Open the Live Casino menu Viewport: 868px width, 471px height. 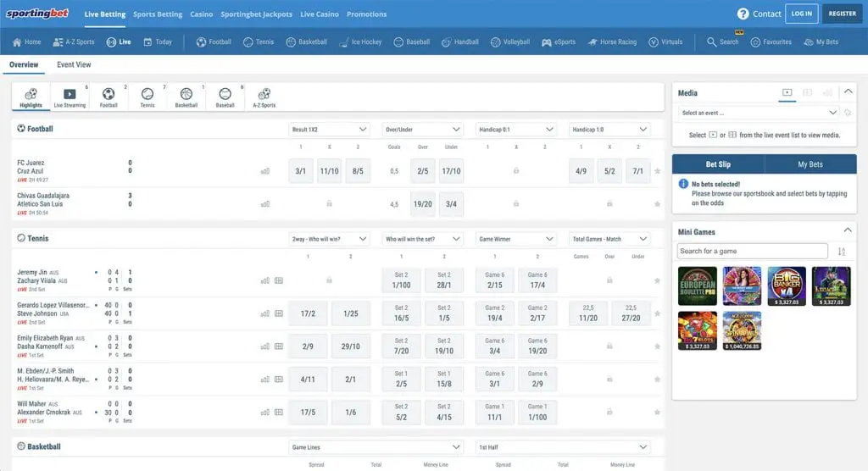(320, 14)
